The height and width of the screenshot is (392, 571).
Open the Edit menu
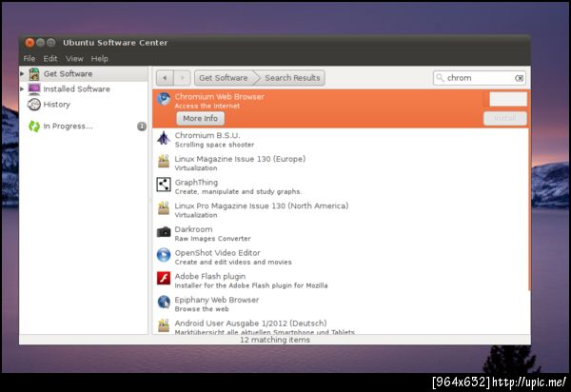click(50, 59)
